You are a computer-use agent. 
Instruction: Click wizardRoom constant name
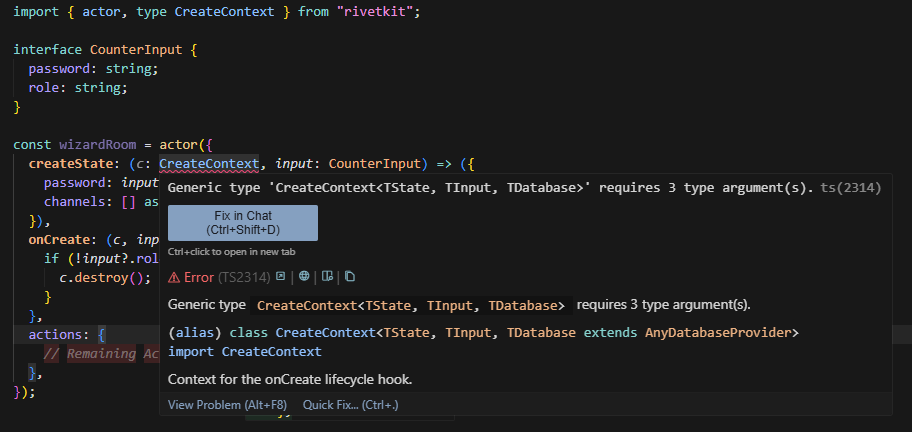(98, 145)
